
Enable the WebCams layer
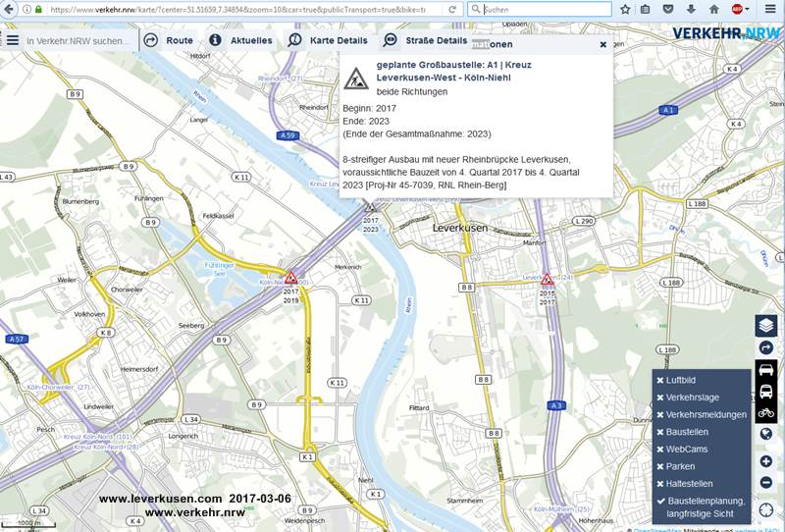[x=682, y=450]
